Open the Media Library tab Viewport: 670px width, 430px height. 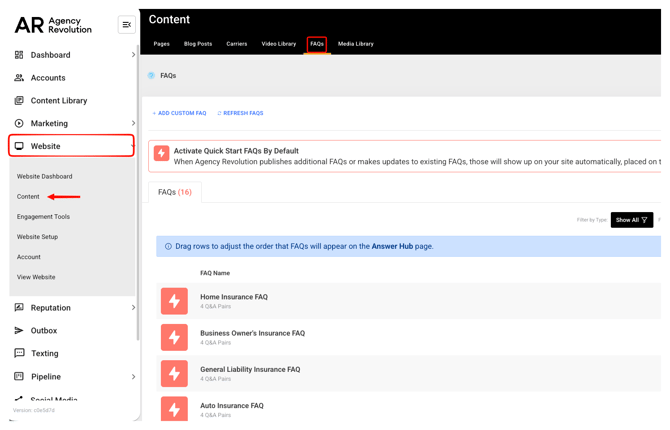tap(355, 44)
